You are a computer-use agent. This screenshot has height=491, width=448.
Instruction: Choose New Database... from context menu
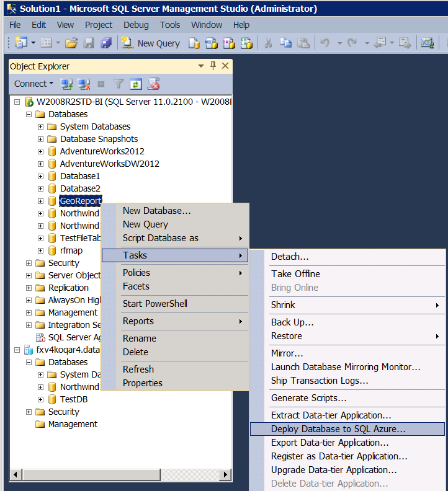(175, 211)
